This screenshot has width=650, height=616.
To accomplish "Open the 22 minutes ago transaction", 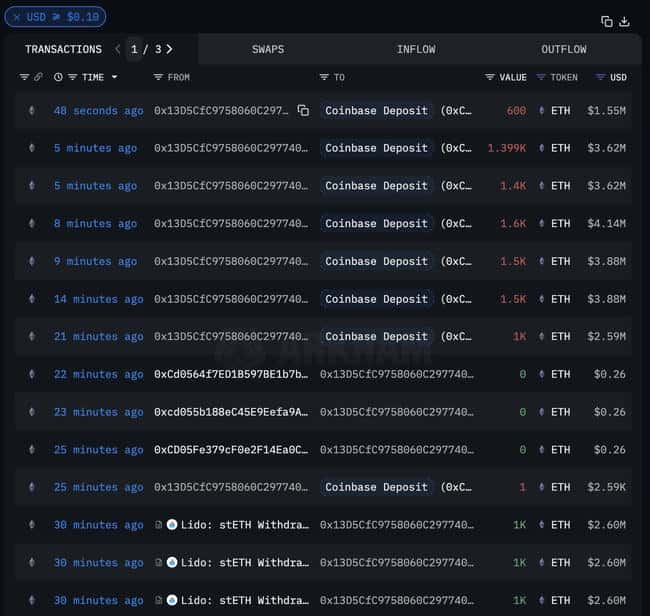I will (x=99, y=374).
